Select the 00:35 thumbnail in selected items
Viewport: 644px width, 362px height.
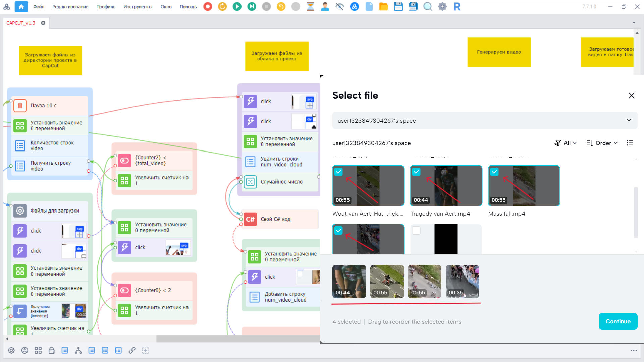[462, 282]
